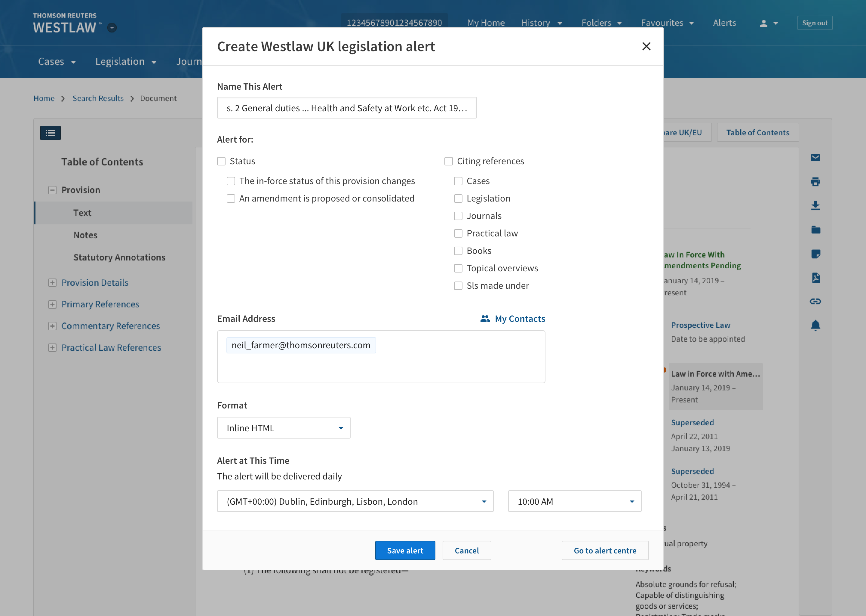The image size is (866, 616).
Task: Click the Home breadcrumb link
Action: point(44,98)
